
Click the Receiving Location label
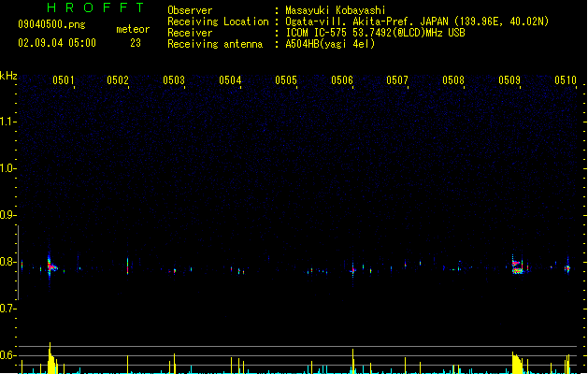(218, 22)
